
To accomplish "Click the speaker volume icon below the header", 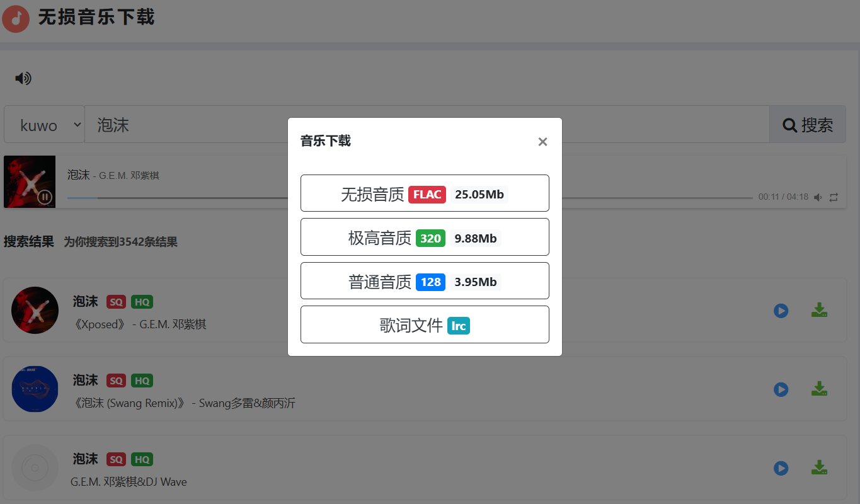I will [x=23, y=78].
